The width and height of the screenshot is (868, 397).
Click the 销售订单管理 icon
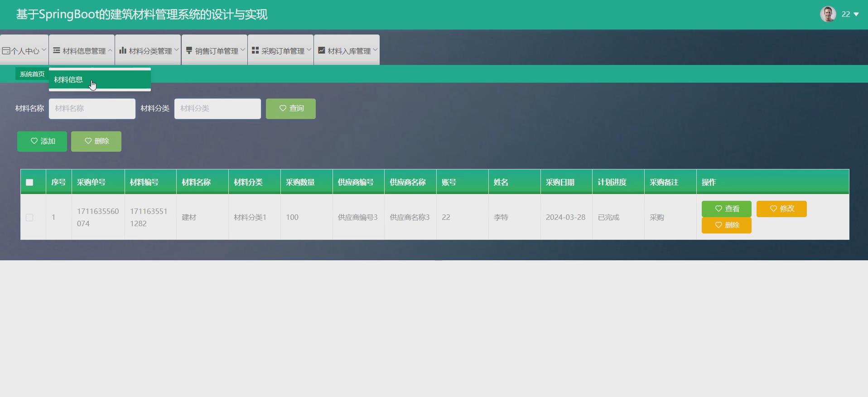click(x=189, y=50)
